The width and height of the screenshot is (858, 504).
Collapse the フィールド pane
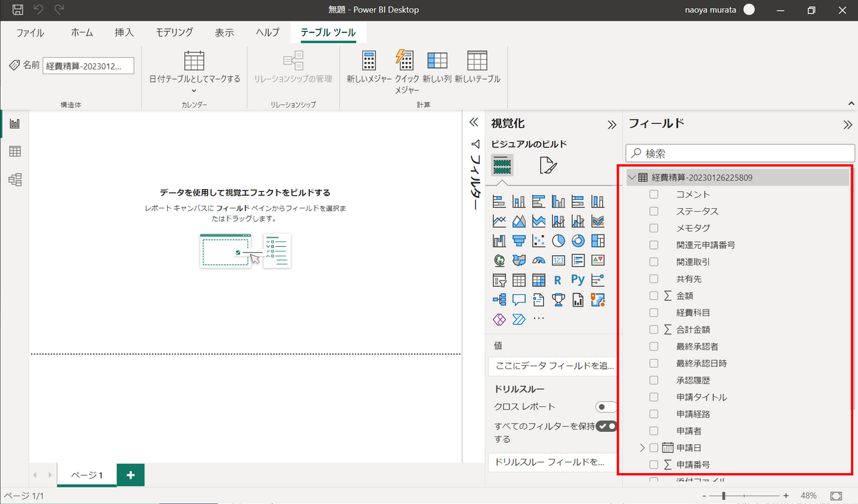click(x=848, y=125)
